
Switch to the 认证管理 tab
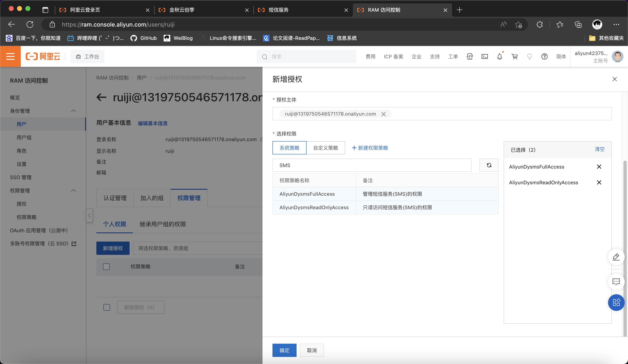pos(115,198)
